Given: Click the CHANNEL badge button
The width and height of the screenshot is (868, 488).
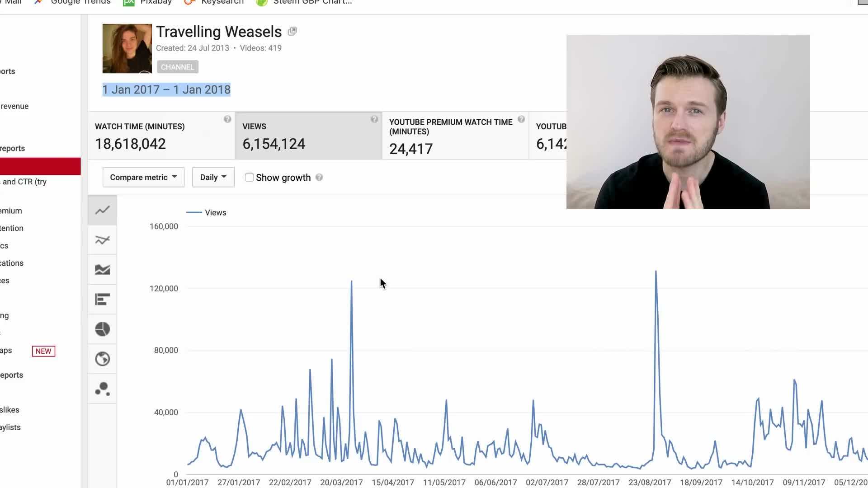Looking at the screenshot, I should click(x=177, y=67).
